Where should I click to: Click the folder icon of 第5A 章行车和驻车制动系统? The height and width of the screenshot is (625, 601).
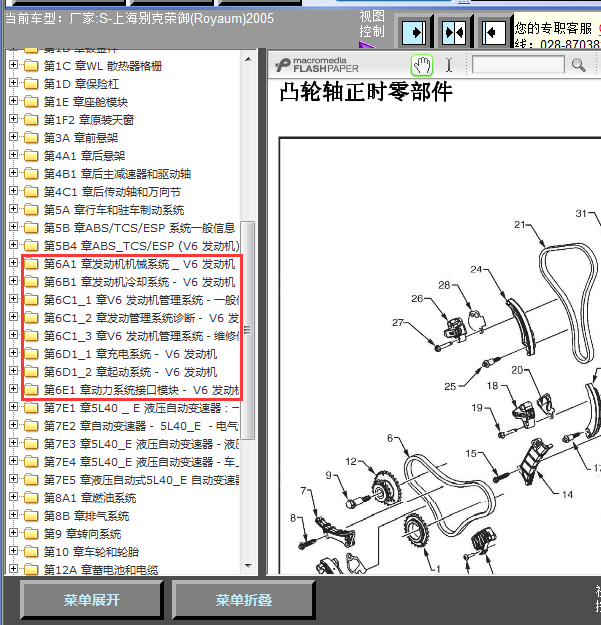click(31, 210)
